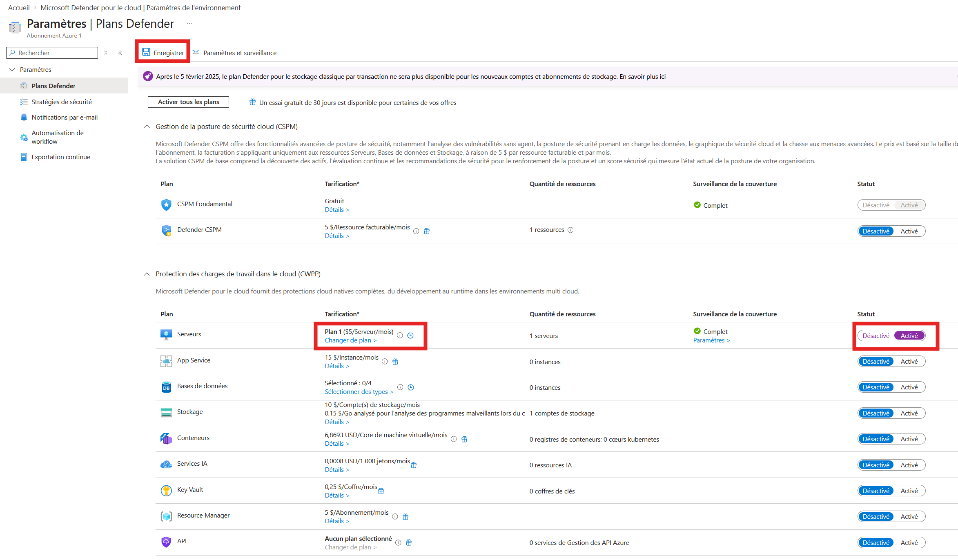Click the Conteneurs plan icon
Screen dimensions: 958x560
click(166, 438)
